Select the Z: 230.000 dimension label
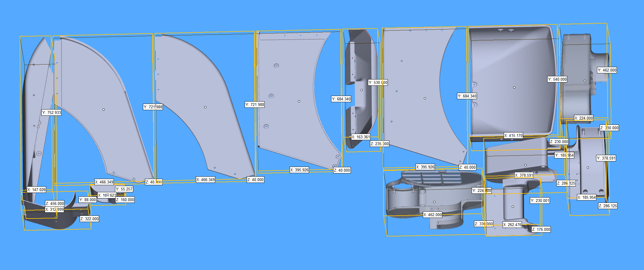This screenshot has width=644, height=270. coord(559,142)
